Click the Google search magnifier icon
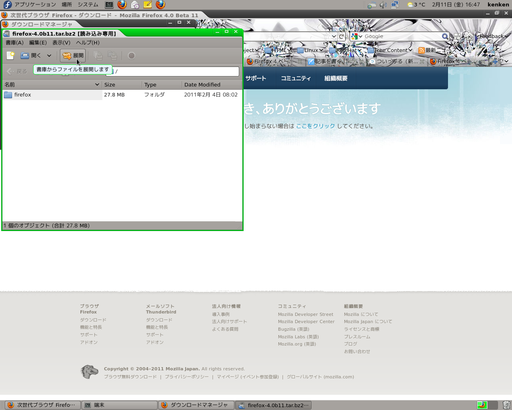Screen dimensions: 512x410 (x=445, y=36)
